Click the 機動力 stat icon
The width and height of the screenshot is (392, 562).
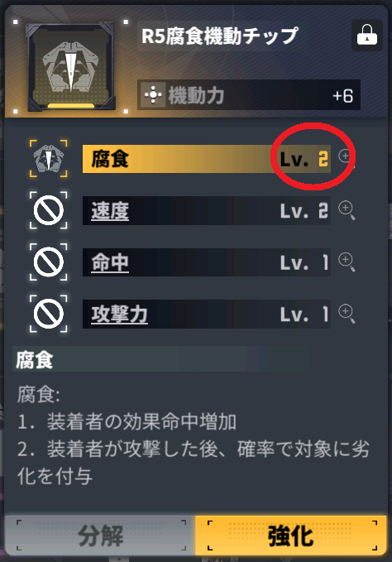coord(153,95)
